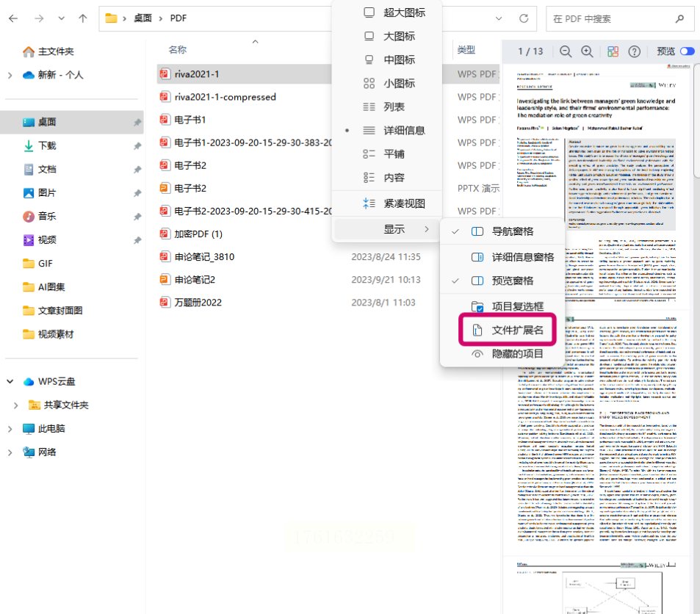Toggle 导航窗格 in 显示 submenu

(502, 231)
